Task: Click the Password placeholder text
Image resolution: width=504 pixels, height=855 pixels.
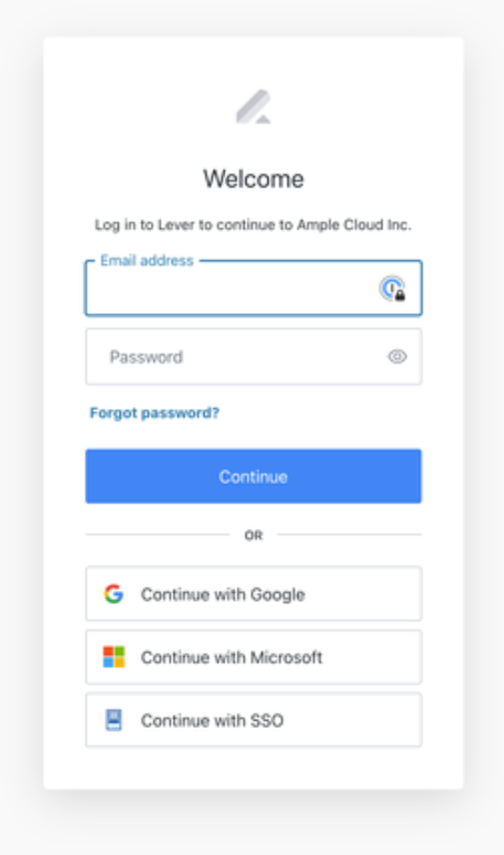Action: (x=146, y=357)
